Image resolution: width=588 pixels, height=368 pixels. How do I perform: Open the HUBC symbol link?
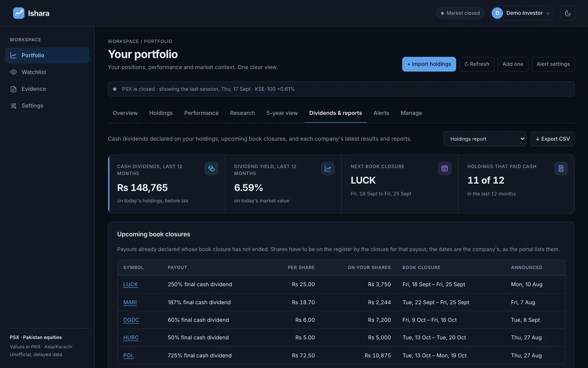click(x=131, y=338)
